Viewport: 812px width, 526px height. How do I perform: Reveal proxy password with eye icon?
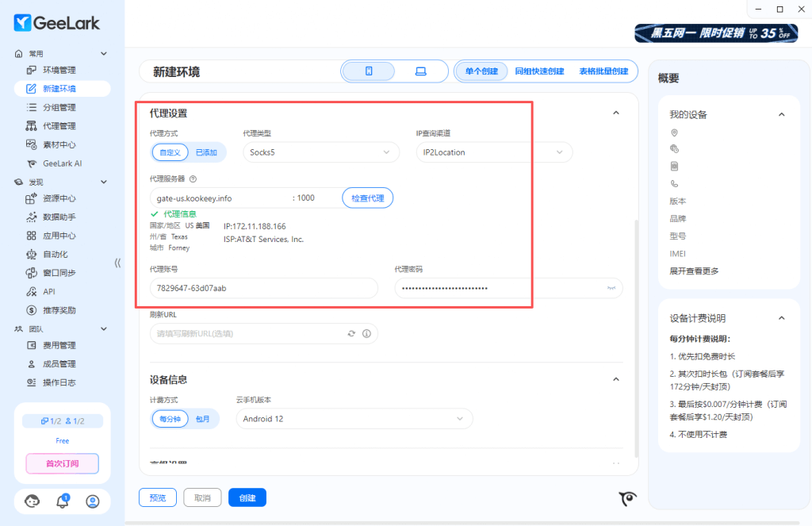pyautogui.click(x=611, y=288)
